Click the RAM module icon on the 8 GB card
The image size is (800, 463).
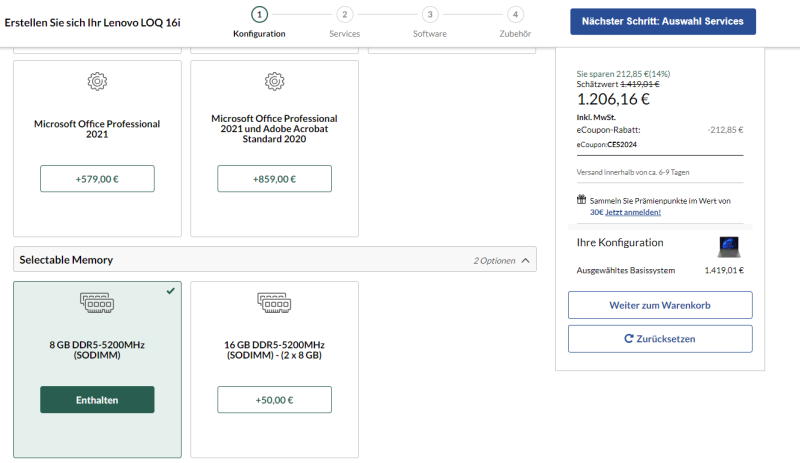[97, 303]
